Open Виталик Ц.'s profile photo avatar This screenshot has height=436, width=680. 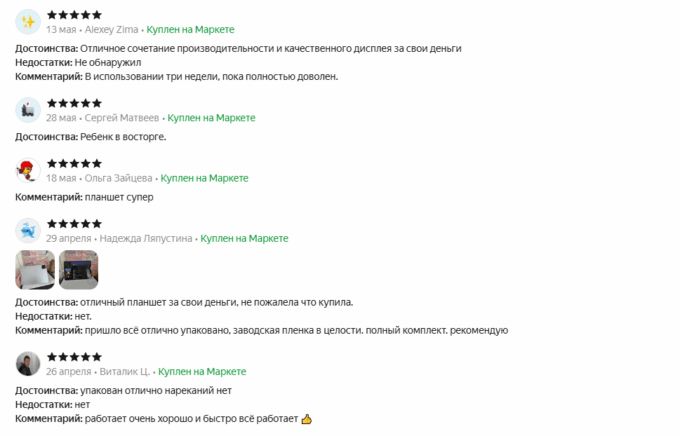[x=28, y=364]
